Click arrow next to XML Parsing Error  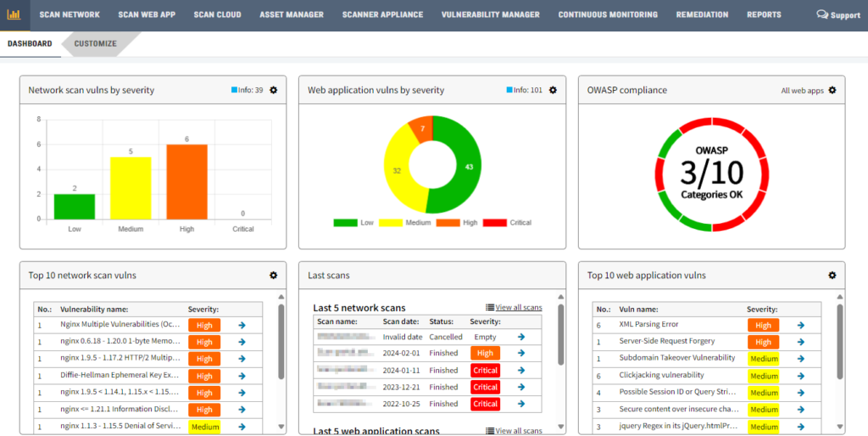(x=800, y=325)
